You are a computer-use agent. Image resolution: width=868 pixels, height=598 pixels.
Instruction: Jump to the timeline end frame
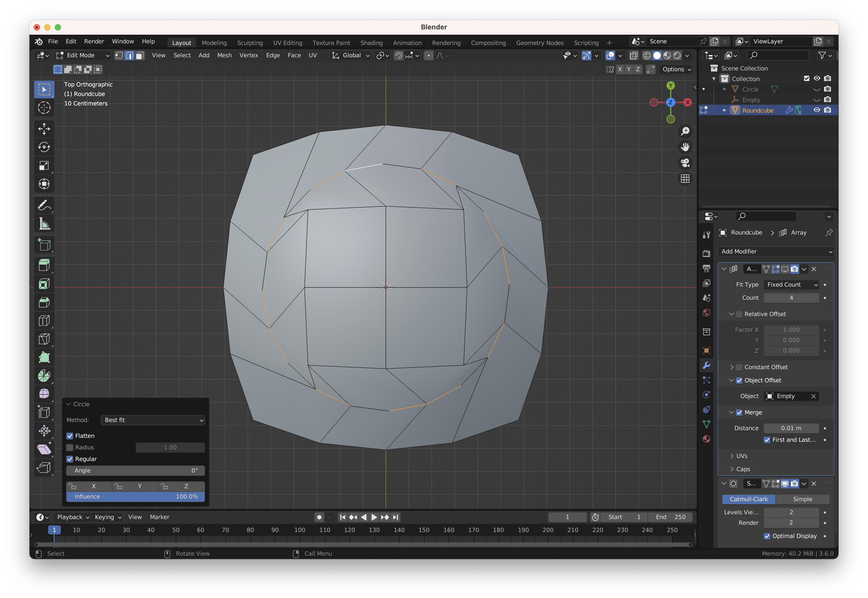point(396,517)
